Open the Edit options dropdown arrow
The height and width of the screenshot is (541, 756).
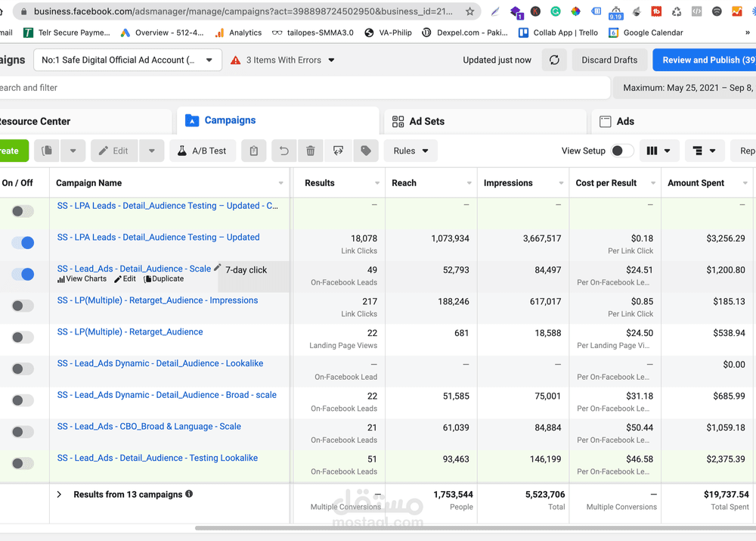pos(152,151)
